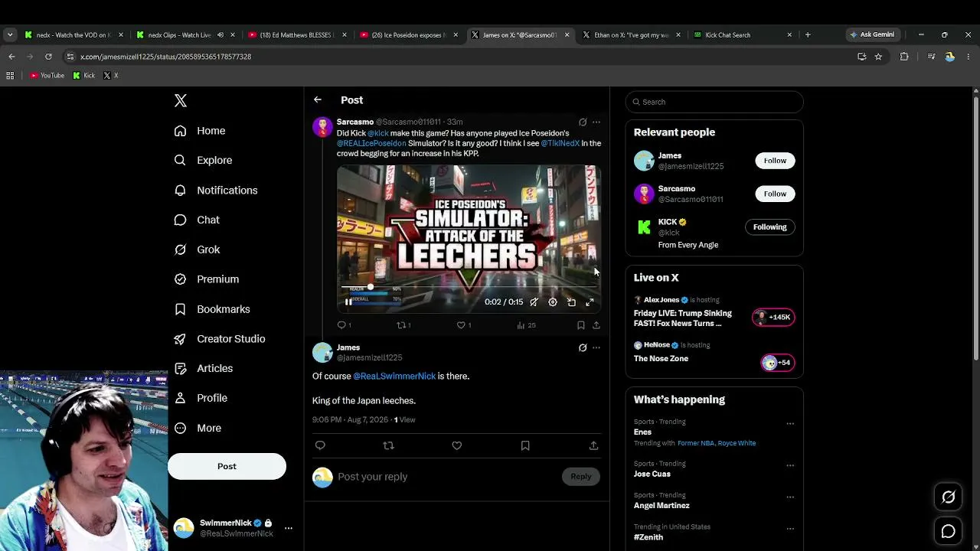This screenshot has height=551, width=980.
Task: Open the floating Grok button
Action: tap(948, 497)
